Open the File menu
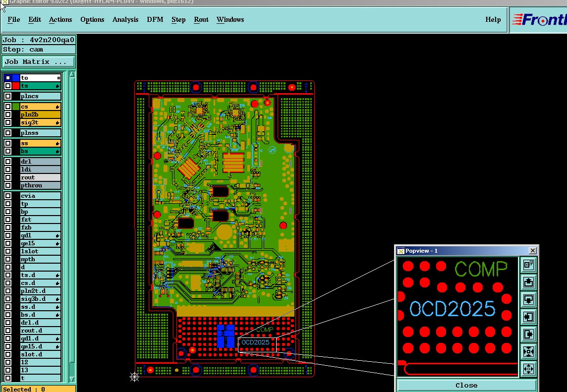This screenshot has width=567, height=392. pos(14,19)
